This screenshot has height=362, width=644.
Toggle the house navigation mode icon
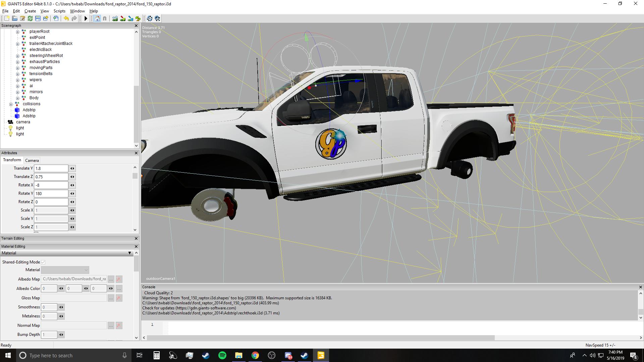pyautogui.click(x=97, y=18)
